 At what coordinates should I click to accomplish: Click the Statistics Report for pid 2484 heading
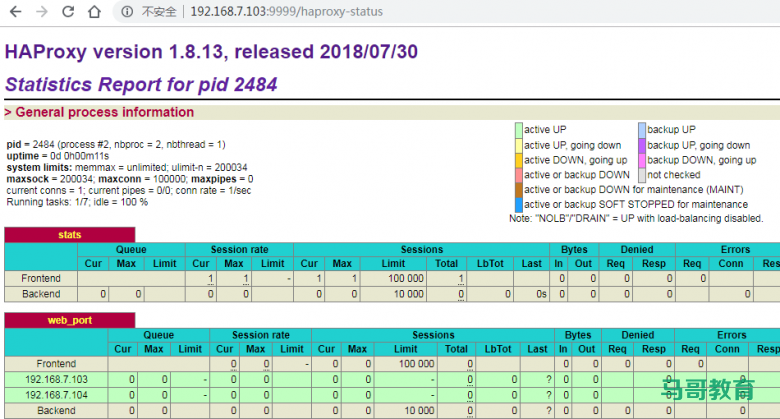pyautogui.click(x=141, y=85)
